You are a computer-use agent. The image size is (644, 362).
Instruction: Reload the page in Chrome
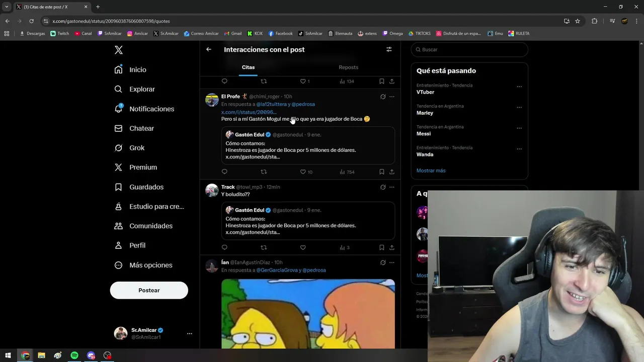click(31, 21)
